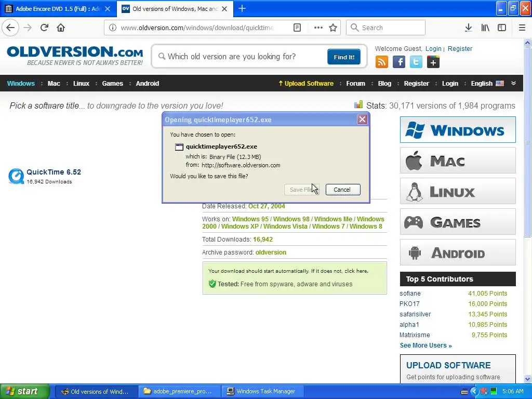This screenshot has width=532, height=399.
Task: Click the QuickTime 6.52 logo icon
Action: coord(16,176)
